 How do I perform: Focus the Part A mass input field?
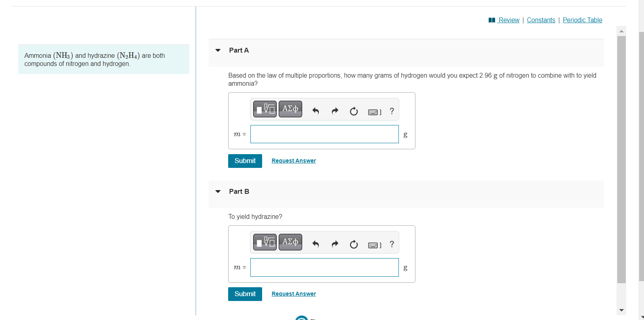(324, 134)
